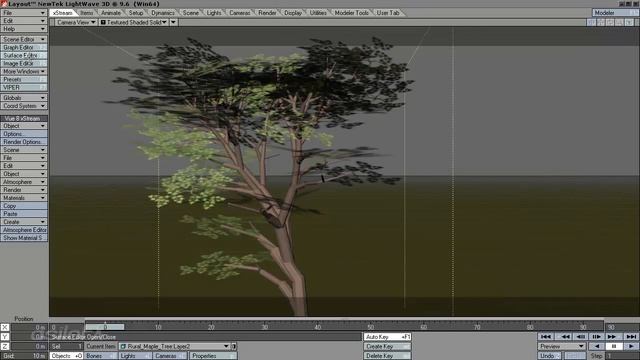
Task: Open the Camera View viewport dropdown
Action: tap(76, 22)
